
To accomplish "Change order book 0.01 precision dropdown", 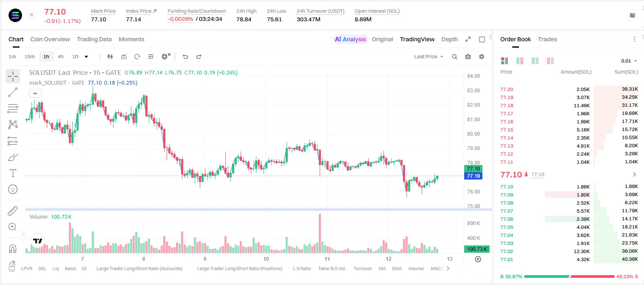I will (x=629, y=61).
